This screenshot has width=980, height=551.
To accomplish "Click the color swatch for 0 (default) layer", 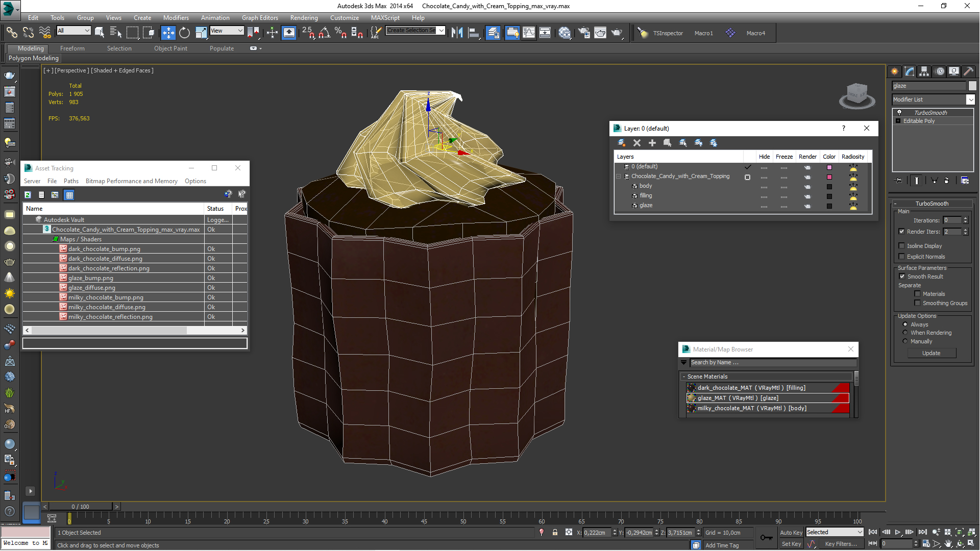I will tap(829, 167).
